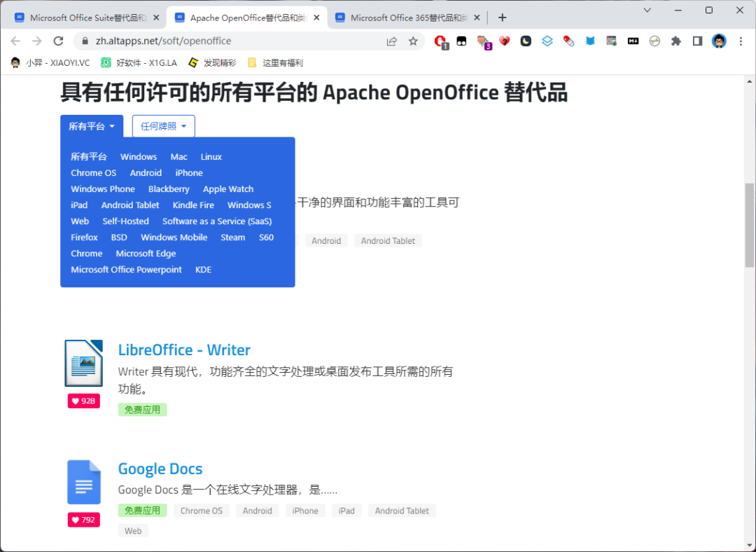Screen dimensions: 756x552
Task: Open the Google Docs title link
Action: click(x=160, y=469)
